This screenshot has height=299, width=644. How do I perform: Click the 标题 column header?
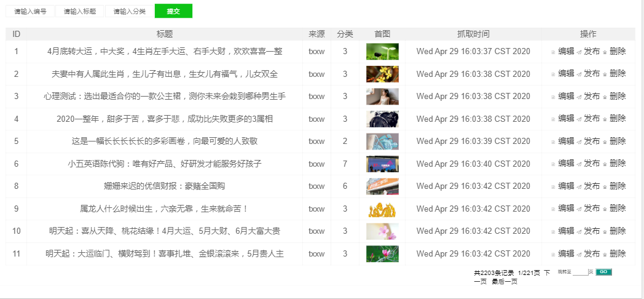(165, 34)
